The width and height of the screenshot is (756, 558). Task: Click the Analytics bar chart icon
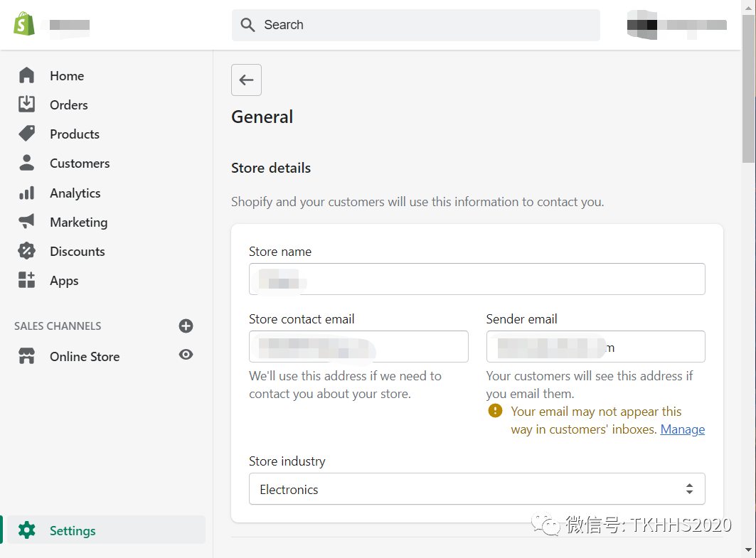tap(26, 193)
